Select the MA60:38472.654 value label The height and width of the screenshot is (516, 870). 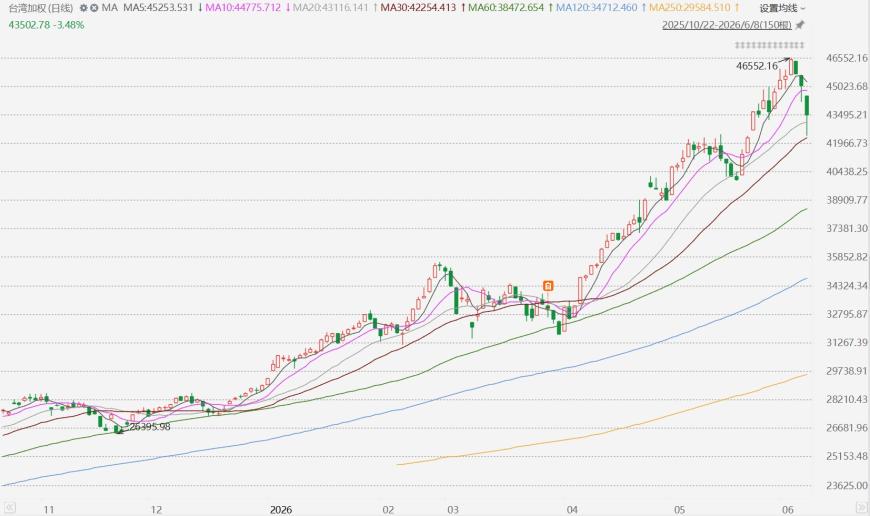pyautogui.click(x=506, y=8)
